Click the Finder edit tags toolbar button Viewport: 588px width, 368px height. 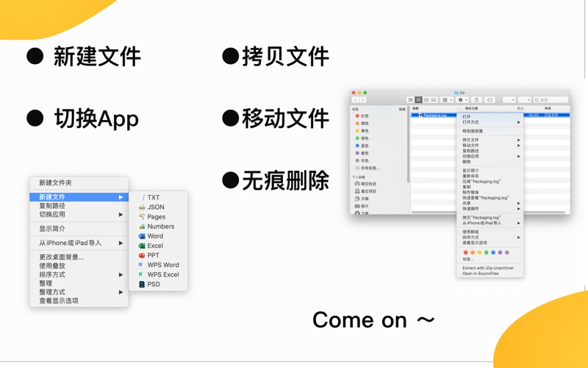[490, 100]
